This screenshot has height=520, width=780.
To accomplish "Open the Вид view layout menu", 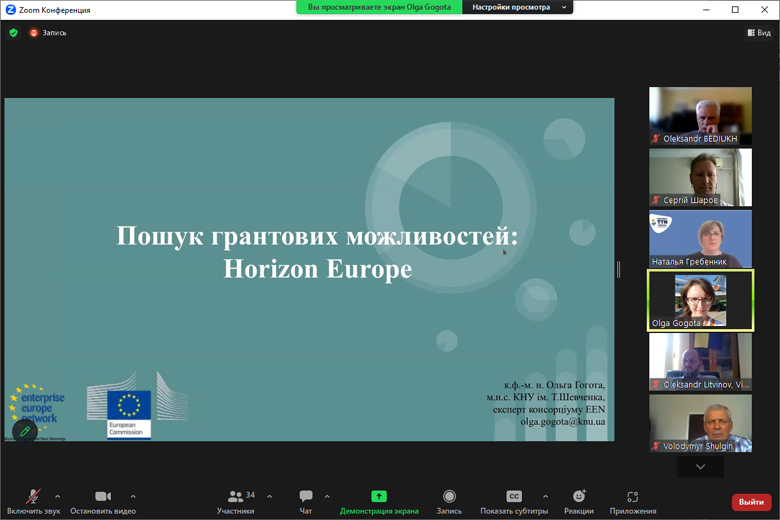I will 759,32.
